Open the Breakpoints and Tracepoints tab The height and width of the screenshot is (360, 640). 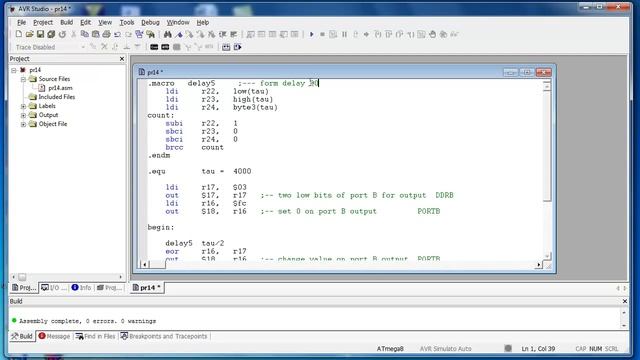(x=164, y=336)
